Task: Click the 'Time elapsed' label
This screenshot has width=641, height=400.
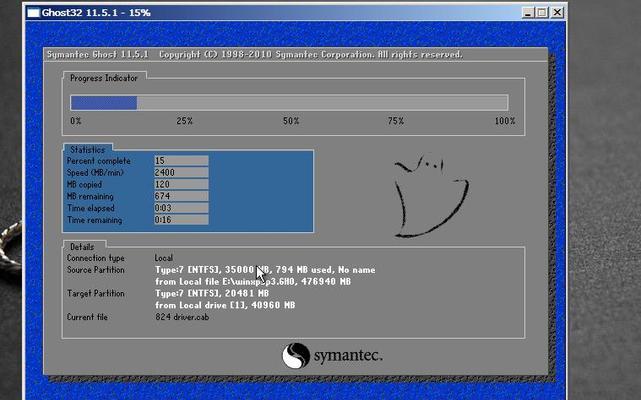Action: pos(91,208)
